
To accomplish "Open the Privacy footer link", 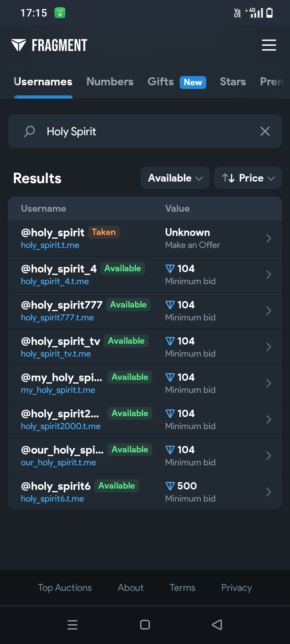I will click(x=236, y=588).
